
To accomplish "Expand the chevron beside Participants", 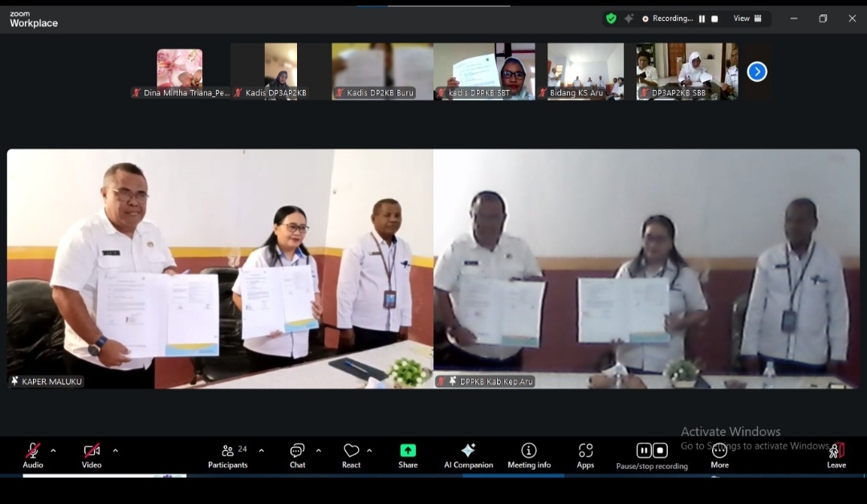I will (262, 450).
